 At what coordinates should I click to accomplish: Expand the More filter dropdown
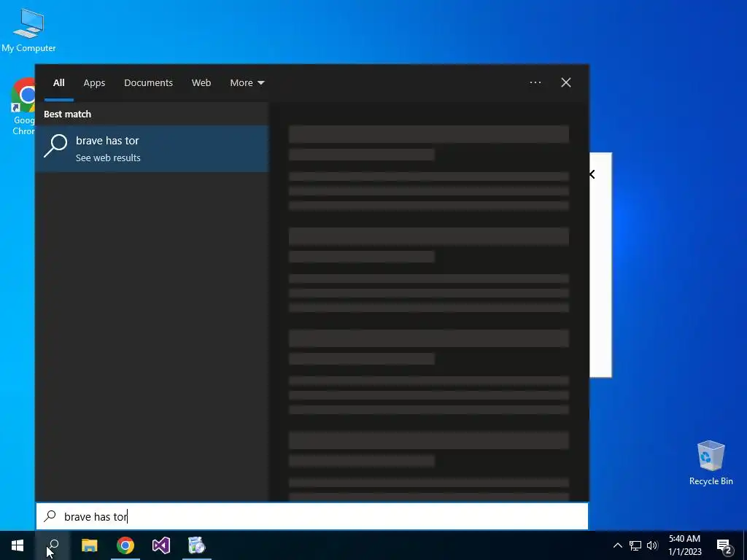point(247,83)
